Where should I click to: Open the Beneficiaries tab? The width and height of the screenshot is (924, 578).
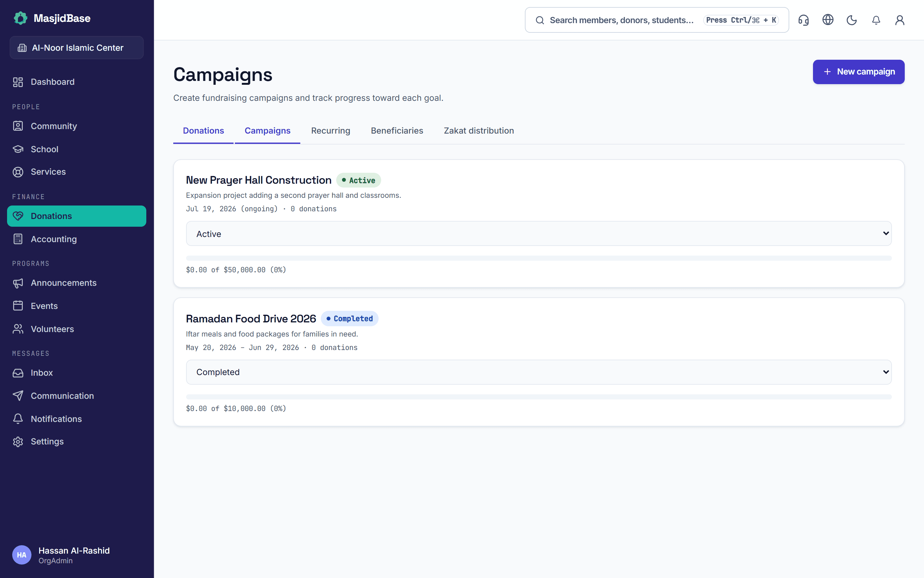(x=397, y=131)
